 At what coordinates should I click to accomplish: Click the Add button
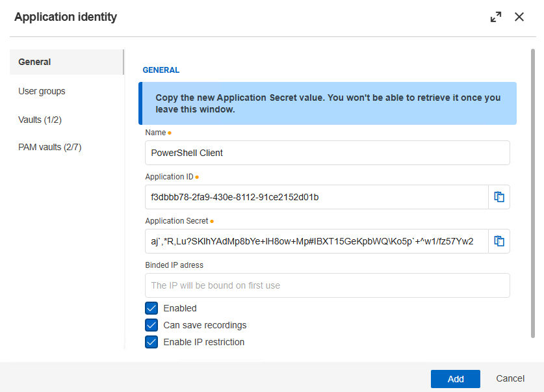pyautogui.click(x=455, y=378)
